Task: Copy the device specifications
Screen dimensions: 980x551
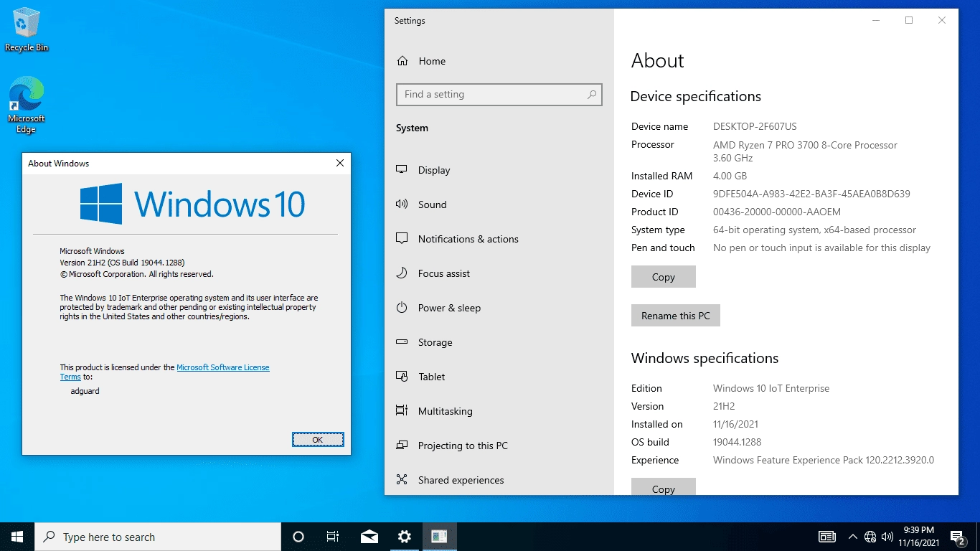Action: click(x=664, y=277)
